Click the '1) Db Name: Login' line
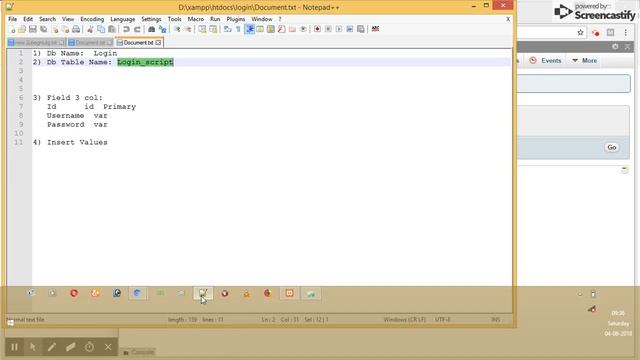The height and width of the screenshot is (360, 640). (x=75, y=53)
